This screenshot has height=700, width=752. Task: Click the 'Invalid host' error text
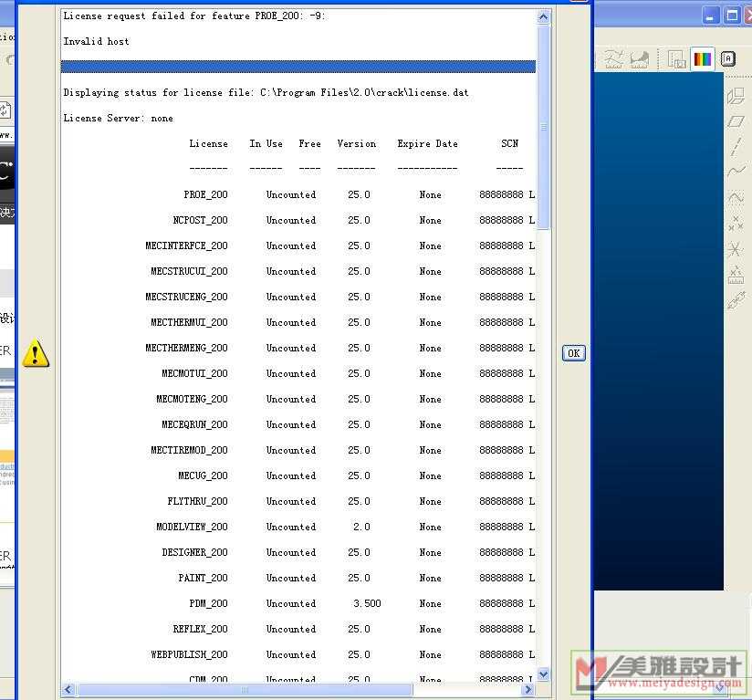pyautogui.click(x=96, y=42)
